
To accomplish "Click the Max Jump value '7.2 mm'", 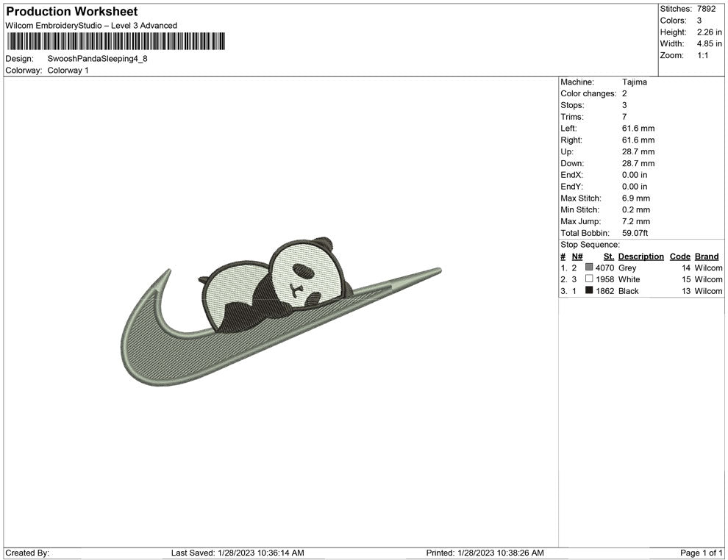I will [x=636, y=221].
